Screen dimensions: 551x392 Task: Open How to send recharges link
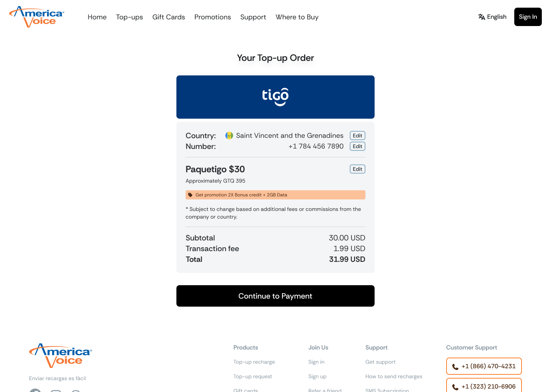394,376
